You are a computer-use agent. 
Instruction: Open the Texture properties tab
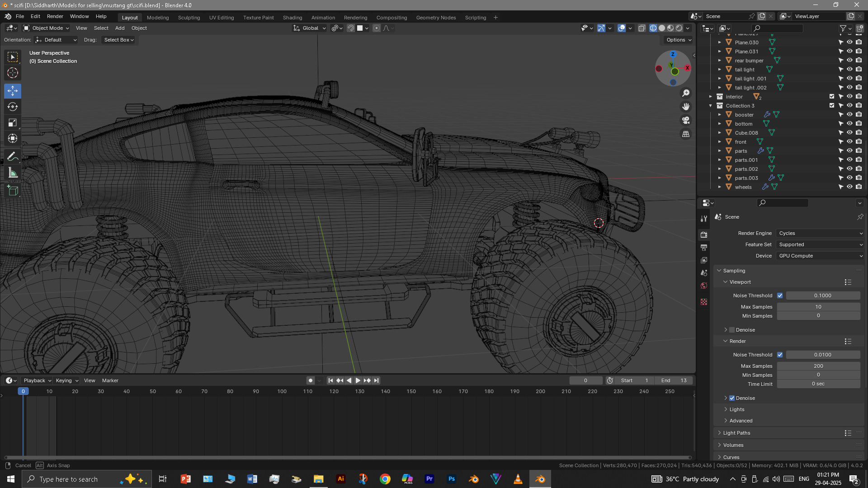pyautogui.click(x=704, y=302)
